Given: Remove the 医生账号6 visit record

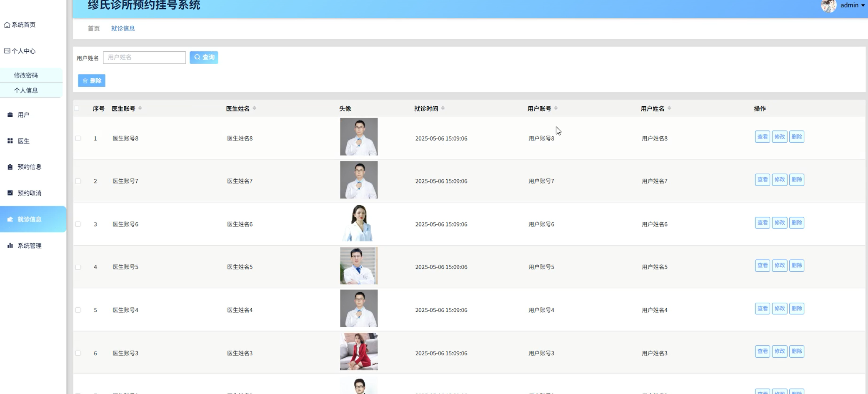Looking at the screenshot, I should point(797,223).
